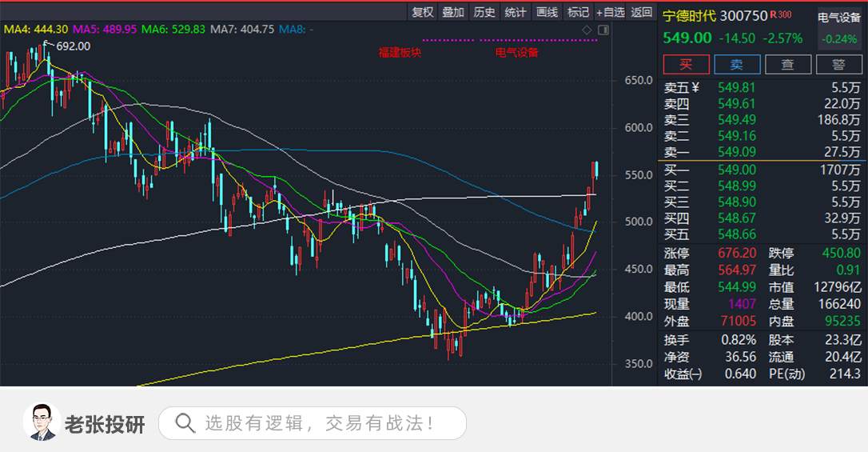
Task: Click the 650.0 price axis label
Action: pos(639,81)
